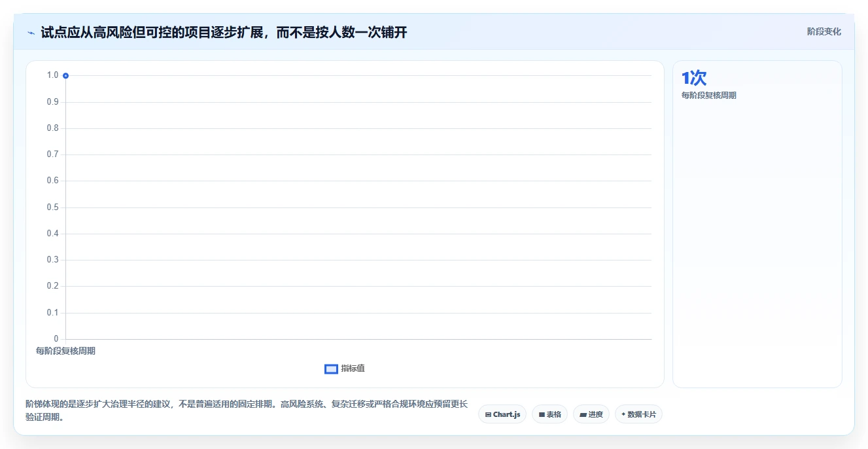Click the y-axis tick 0.1
The height and width of the screenshot is (449, 868).
(x=52, y=312)
